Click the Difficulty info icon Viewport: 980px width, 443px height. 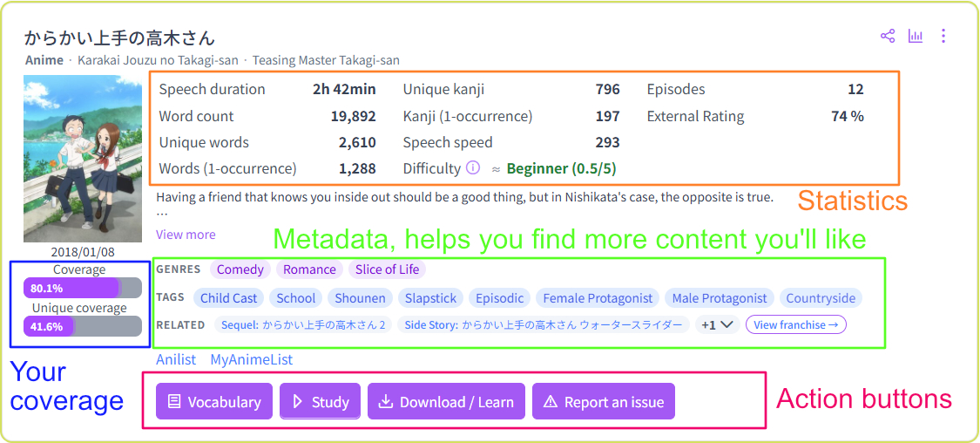coord(473,167)
